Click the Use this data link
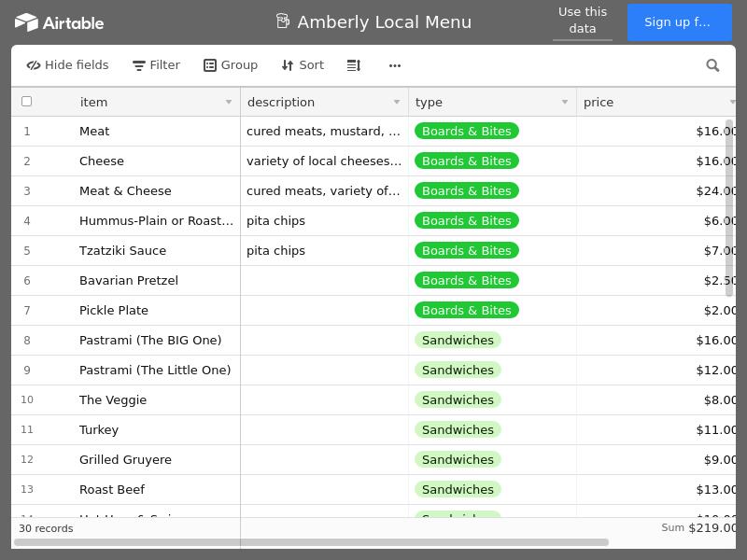 (583, 21)
